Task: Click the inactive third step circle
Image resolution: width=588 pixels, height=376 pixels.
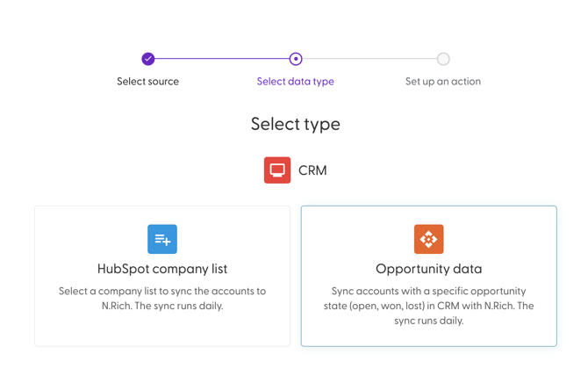Action: [x=443, y=59]
